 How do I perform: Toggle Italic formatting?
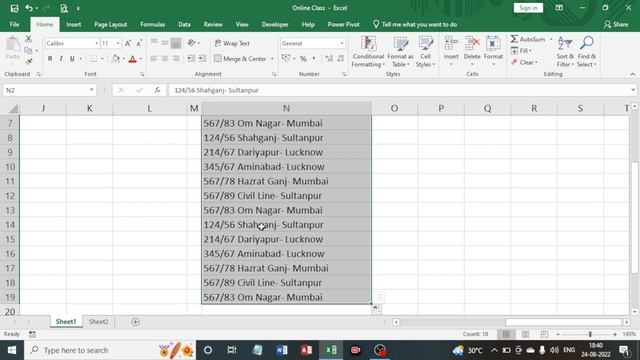pos(61,59)
